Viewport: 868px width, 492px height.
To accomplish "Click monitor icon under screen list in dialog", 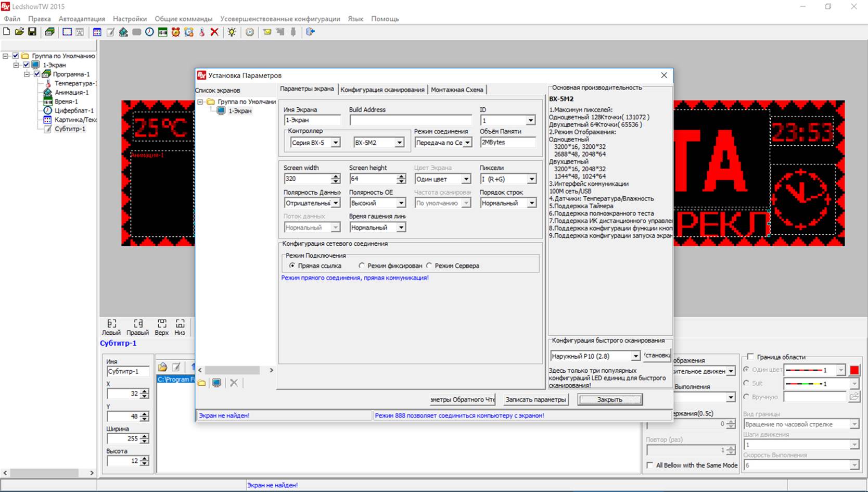I will [216, 383].
